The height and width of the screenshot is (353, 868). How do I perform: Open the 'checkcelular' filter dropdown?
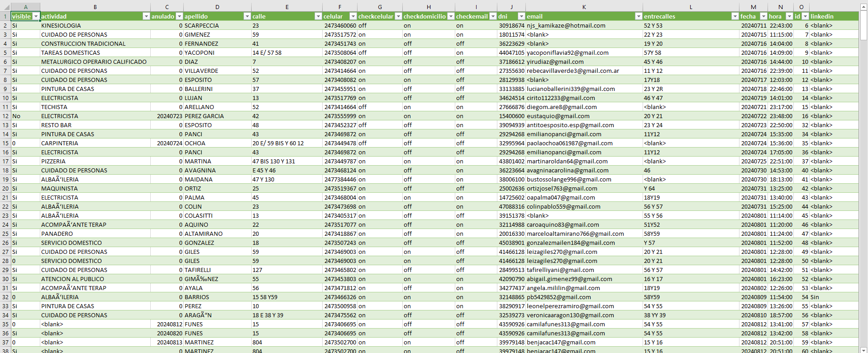tap(398, 16)
